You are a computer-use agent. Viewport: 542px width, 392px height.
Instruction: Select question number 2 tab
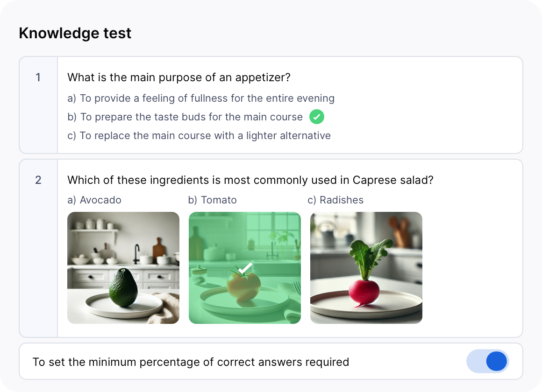pyautogui.click(x=38, y=180)
